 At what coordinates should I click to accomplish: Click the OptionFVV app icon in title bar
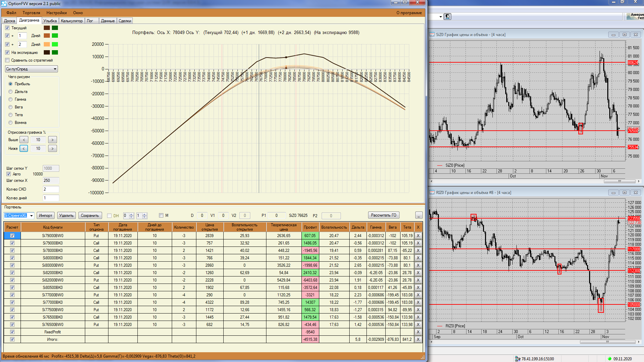4,3
